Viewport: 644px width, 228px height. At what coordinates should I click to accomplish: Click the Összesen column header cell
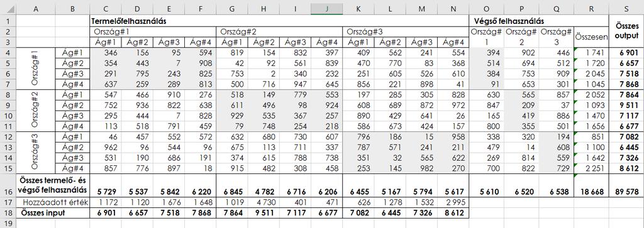tap(591, 37)
